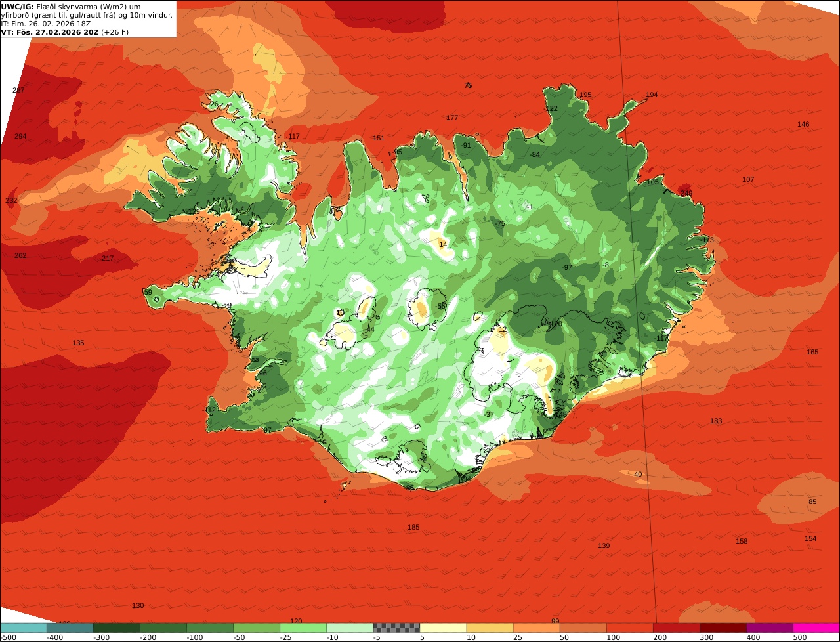The height and width of the screenshot is (642, 840).
Task: Click the value -105 on the east coast
Action: tap(651, 182)
